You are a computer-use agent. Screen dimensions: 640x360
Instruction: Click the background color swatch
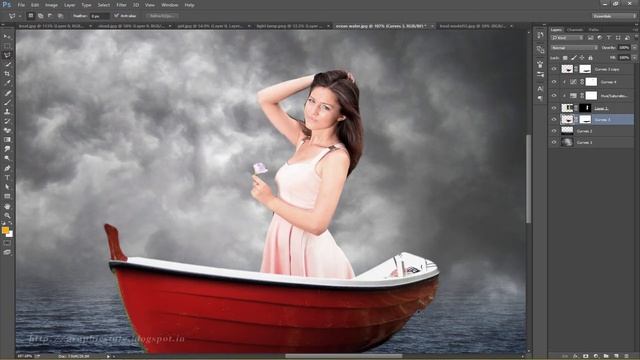pos(10,234)
